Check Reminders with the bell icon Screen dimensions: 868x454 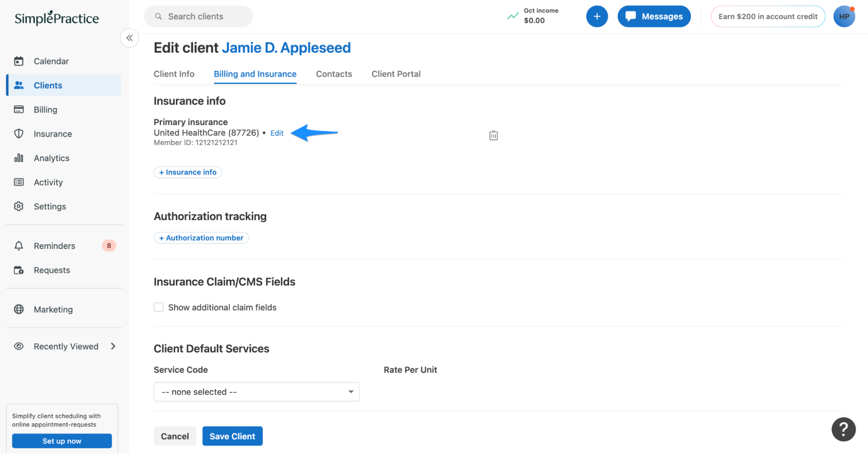(54, 245)
